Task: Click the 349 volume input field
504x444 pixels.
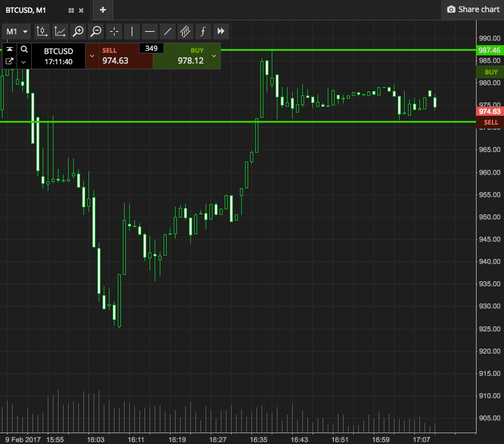Action: coord(151,48)
